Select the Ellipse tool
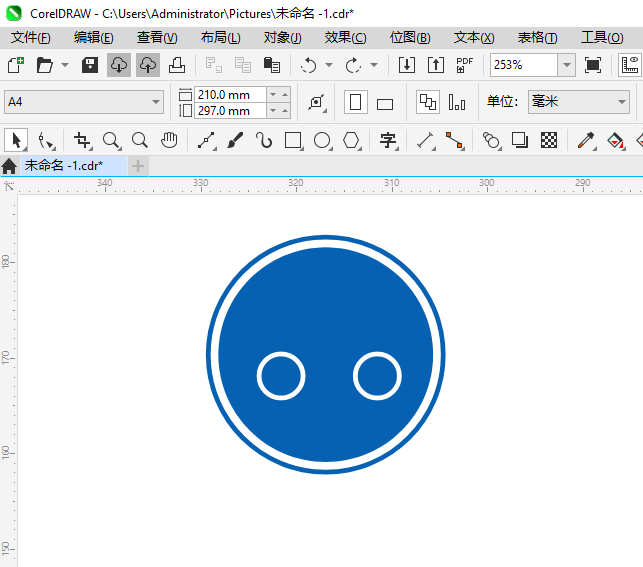 (323, 140)
